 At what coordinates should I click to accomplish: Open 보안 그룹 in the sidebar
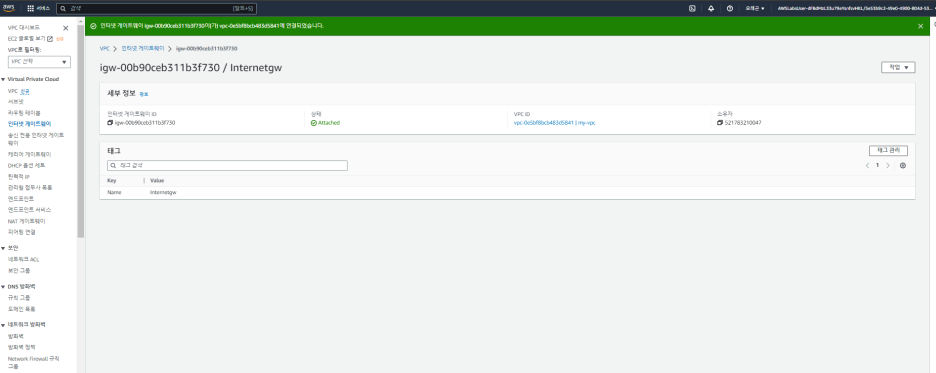click(19, 270)
